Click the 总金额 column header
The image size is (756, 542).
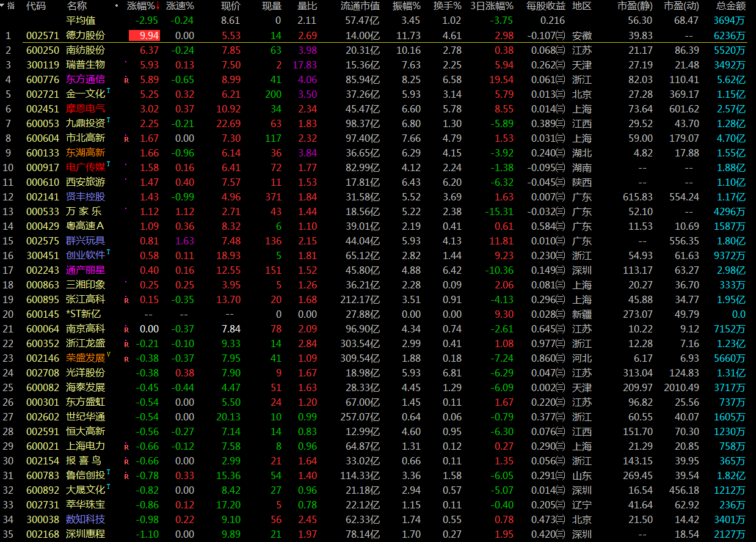pyautogui.click(x=730, y=6)
